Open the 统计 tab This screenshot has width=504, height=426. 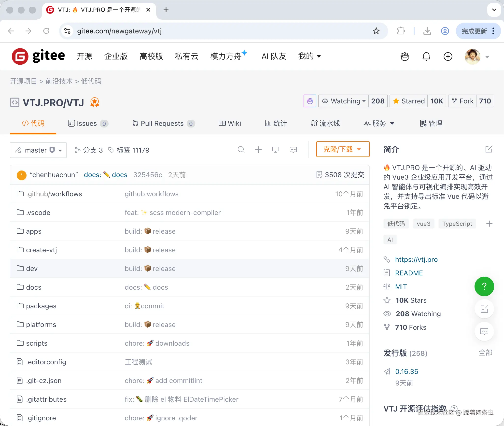[276, 123]
